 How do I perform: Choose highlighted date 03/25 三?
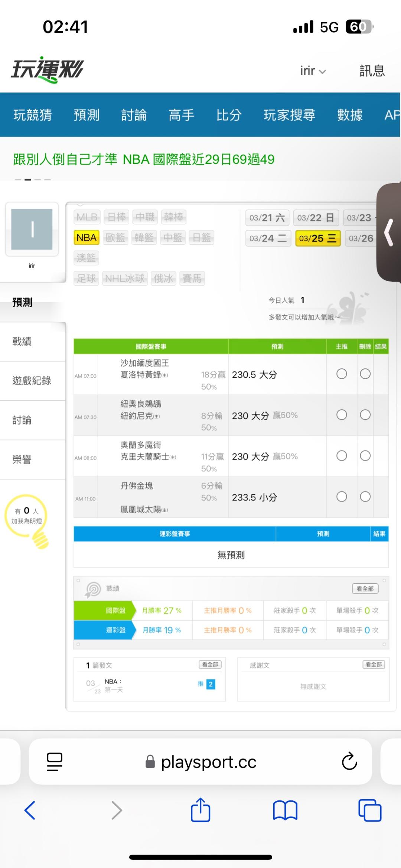pos(318,238)
